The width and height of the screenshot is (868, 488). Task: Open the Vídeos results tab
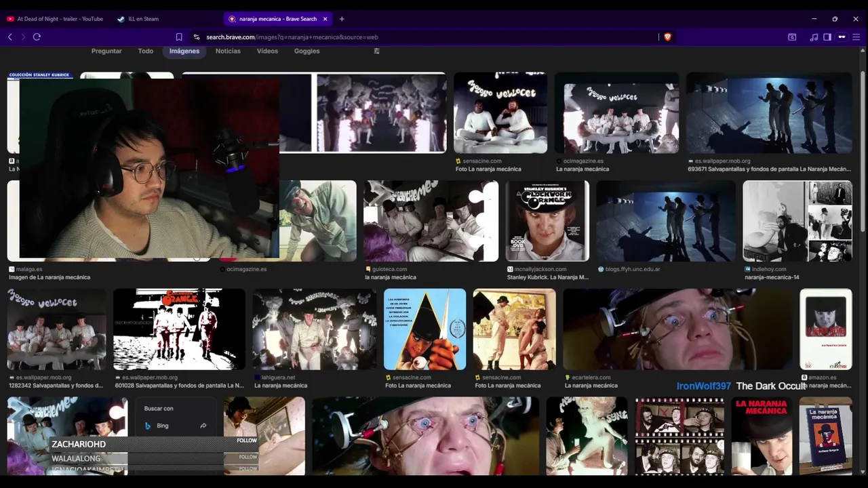(267, 51)
